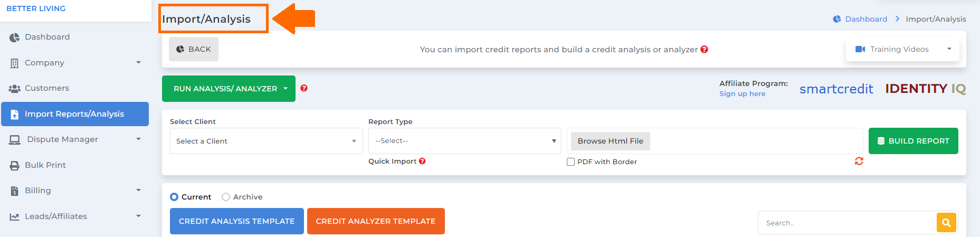The width and height of the screenshot is (980, 237).
Task: Click the green BUILD REPORT button
Action: pyautogui.click(x=913, y=141)
